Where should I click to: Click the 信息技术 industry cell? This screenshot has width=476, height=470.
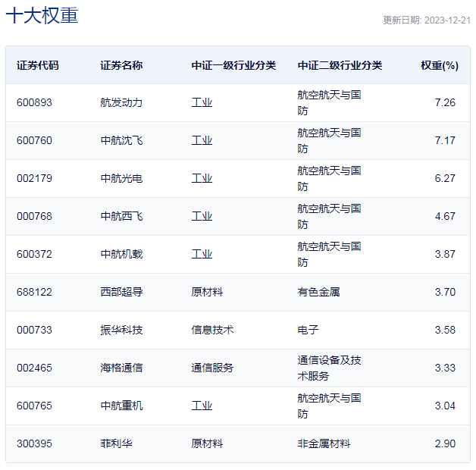212,330
